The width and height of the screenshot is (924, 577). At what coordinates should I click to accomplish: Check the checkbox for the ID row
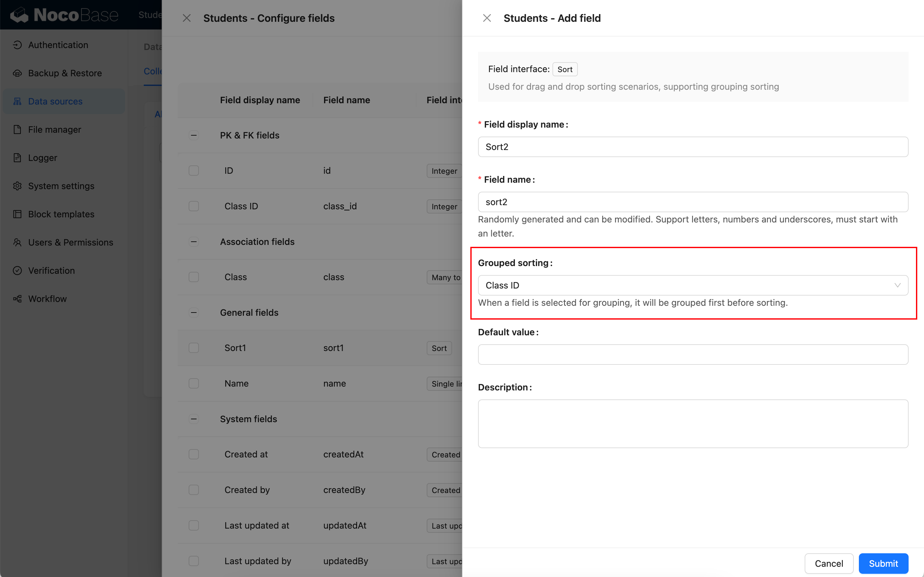194,171
